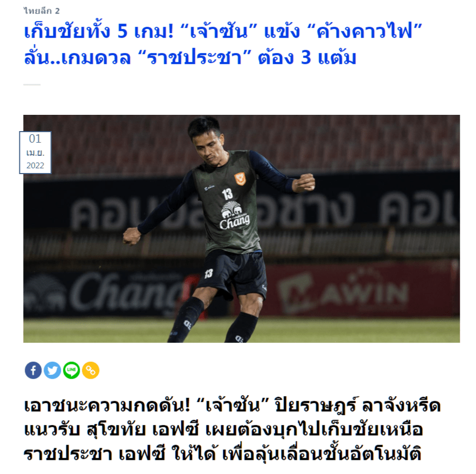Share the article on Twitter

pos(52,370)
